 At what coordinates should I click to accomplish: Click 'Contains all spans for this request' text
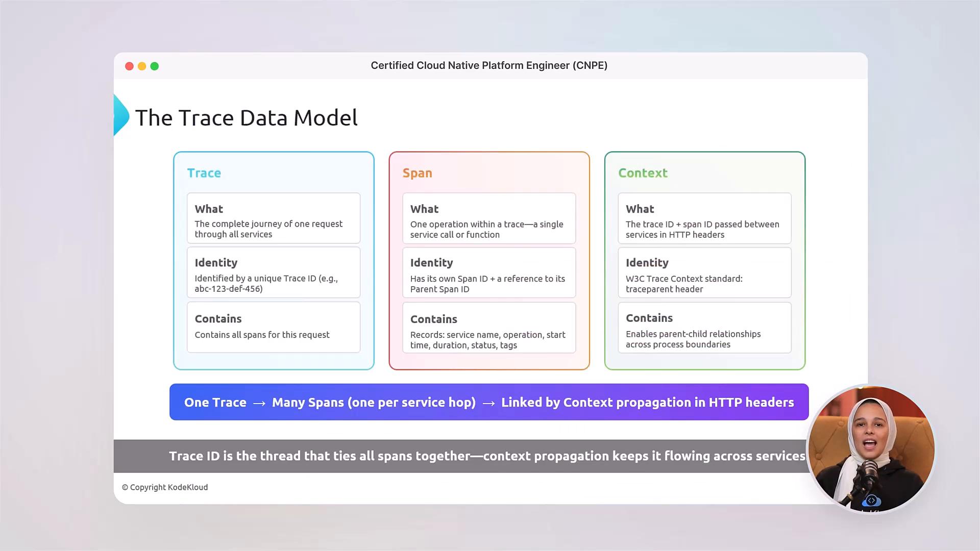tap(262, 335)
